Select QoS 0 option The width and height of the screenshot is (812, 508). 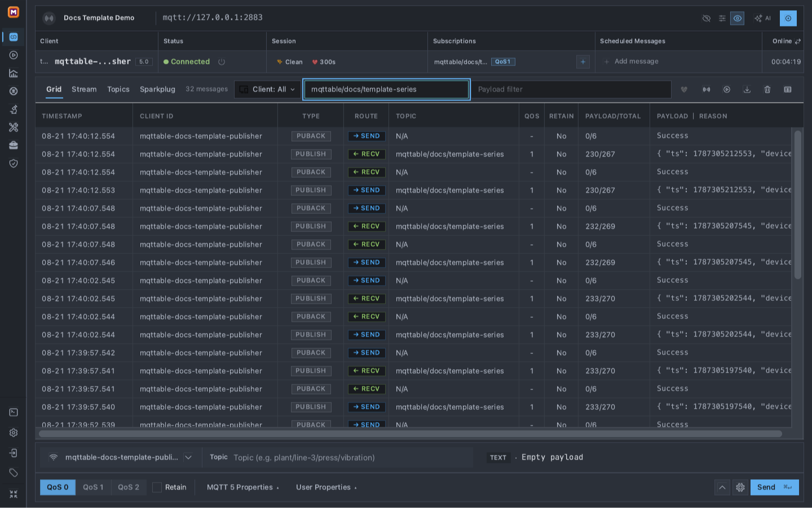point(58,487)
